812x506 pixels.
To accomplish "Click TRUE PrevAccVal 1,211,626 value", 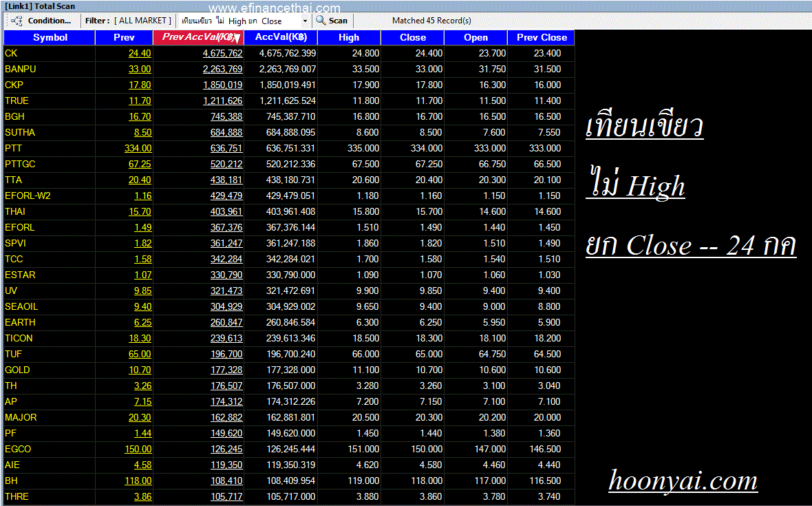I will click(223, 101).
